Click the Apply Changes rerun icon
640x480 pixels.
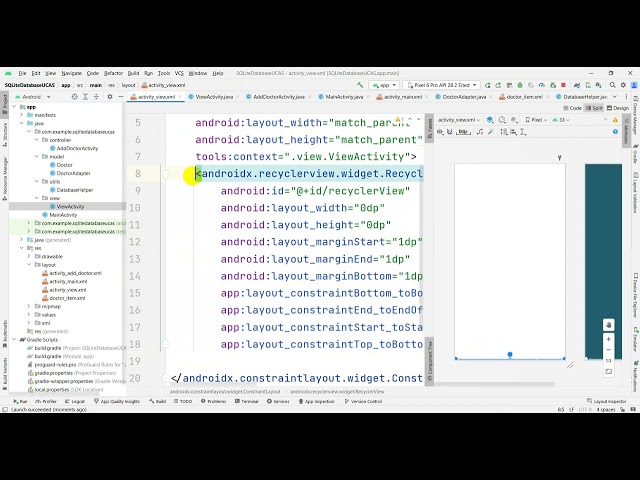(498, 85)
